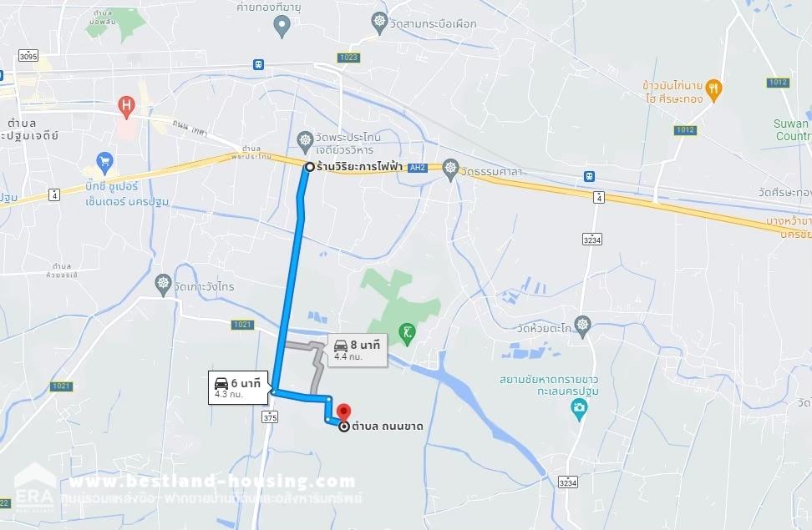
Task: Select the temple icon for วัดห้วยตะโก
Action: (x=582, y=327)
